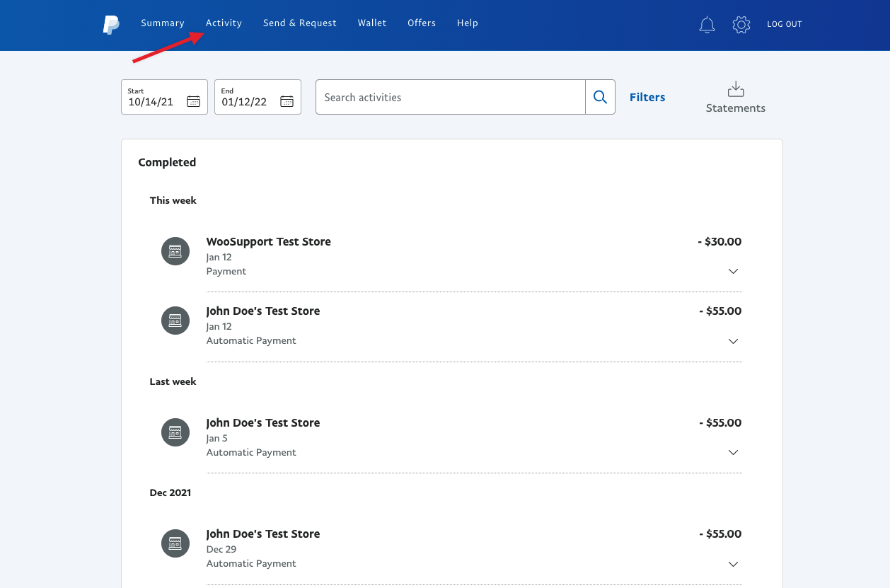Click the search magnifier icon

600,97
